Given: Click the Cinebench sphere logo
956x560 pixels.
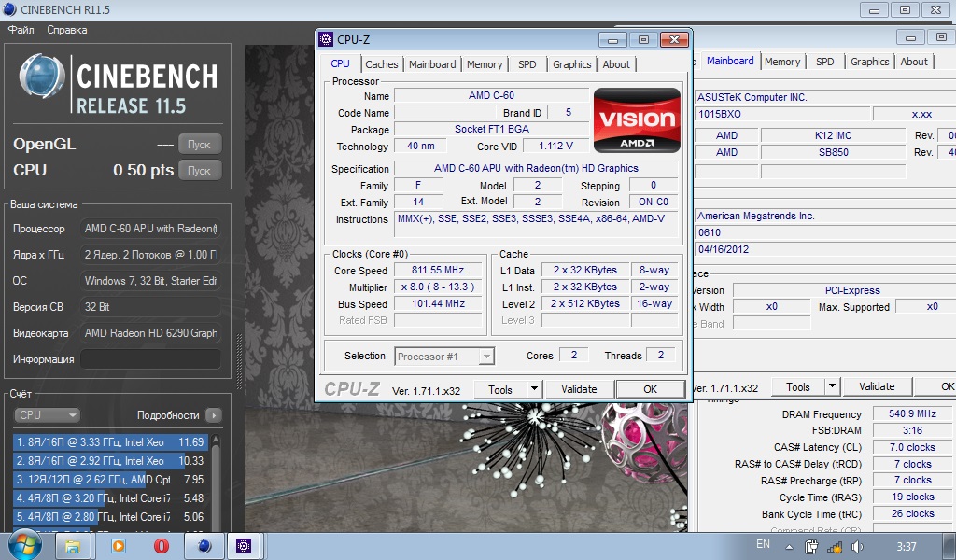Looking at the screenshot, I should (x=41, y=77).
